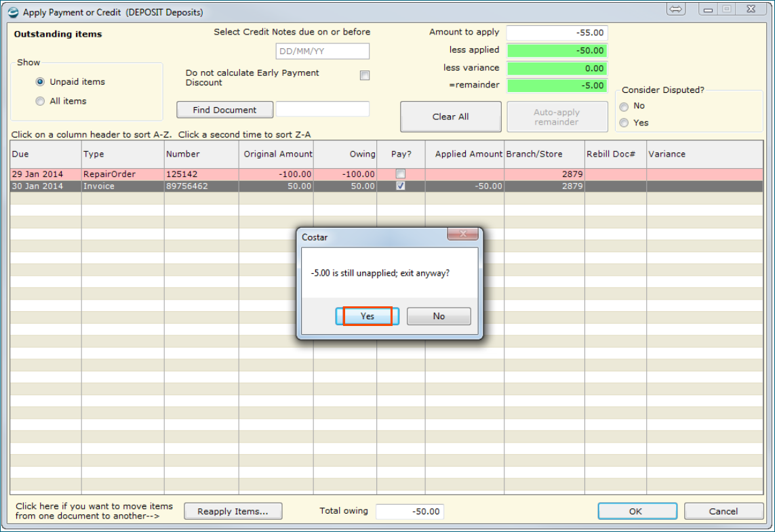Click the RepairOrder type cell

(x=123, y=174)
